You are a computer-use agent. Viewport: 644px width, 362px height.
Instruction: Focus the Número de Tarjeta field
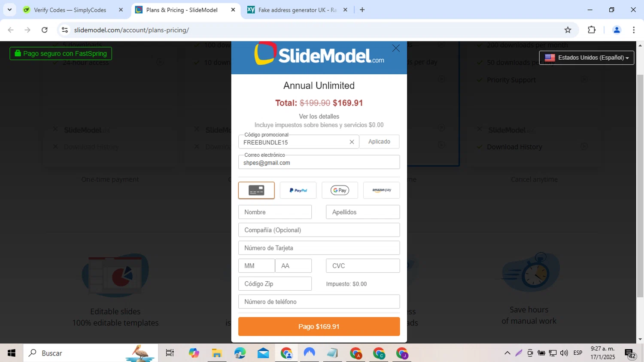pos(319,248)
